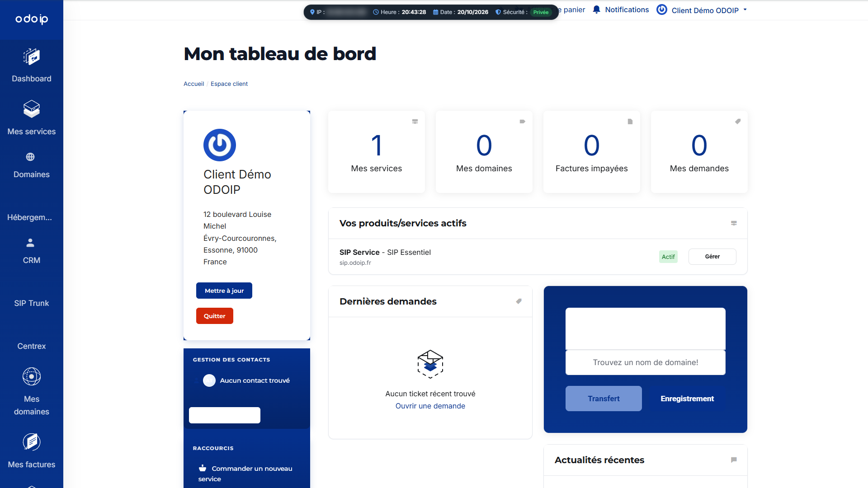The width and height of the screenshot is (868, 488).
Task: Open Dashboard from the sidebar
Action: click(x=32, y=66)
